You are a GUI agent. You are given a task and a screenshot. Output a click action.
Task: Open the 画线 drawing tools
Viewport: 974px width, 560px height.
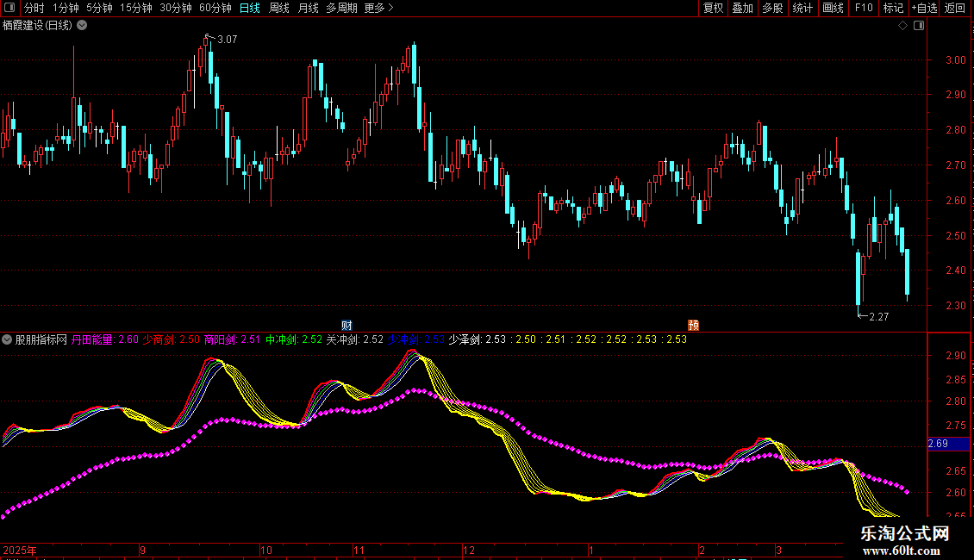click(833, 9)
